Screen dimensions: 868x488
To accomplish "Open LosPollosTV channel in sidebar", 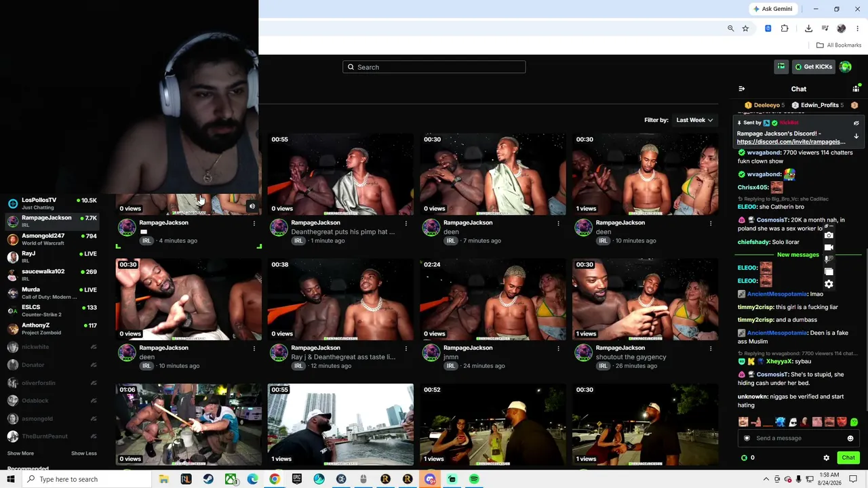I will pos(52,203).
